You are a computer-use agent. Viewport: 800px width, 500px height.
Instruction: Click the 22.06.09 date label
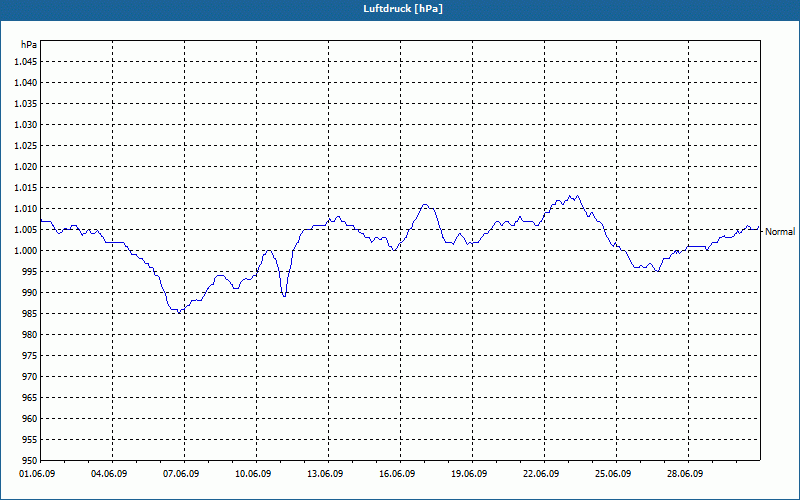[541, 474]
